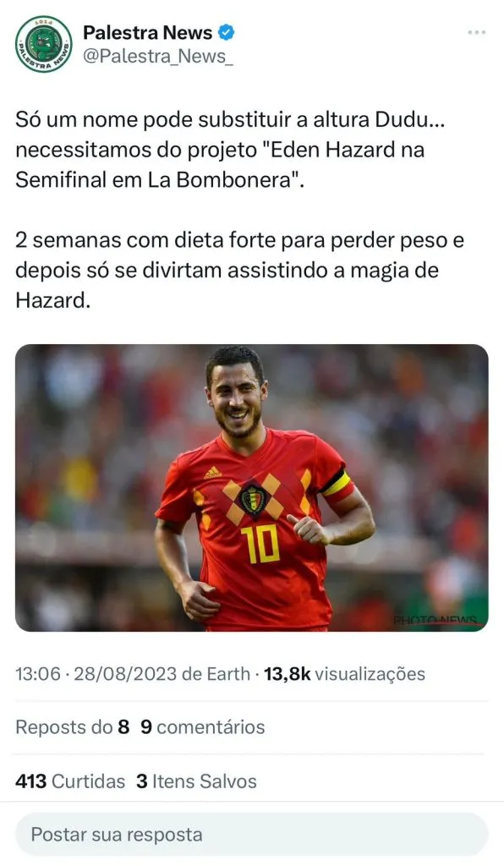Click the PHOTO NEWS watermark on the image

coord(436,620)
